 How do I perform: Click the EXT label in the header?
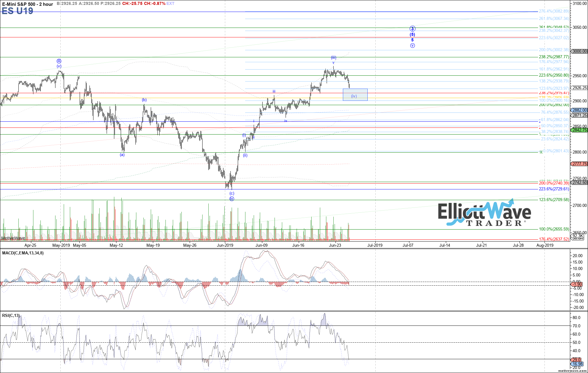coord(170,4)
